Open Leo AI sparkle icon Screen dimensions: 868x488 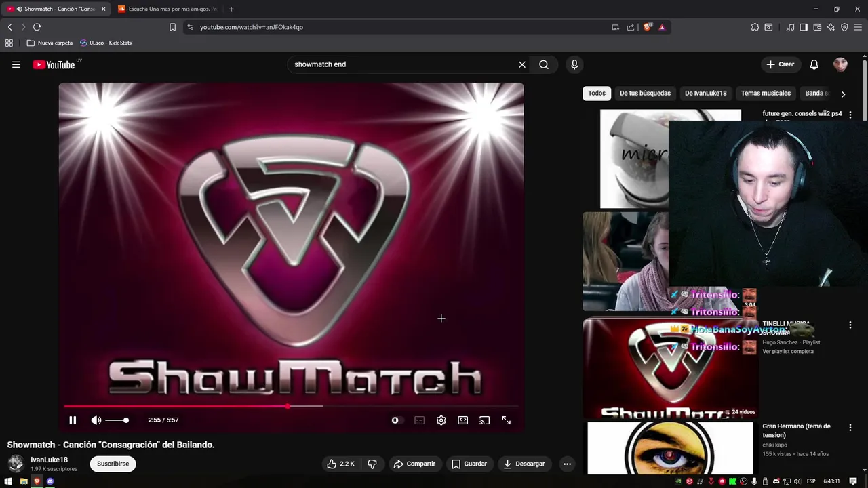[831, 27]
